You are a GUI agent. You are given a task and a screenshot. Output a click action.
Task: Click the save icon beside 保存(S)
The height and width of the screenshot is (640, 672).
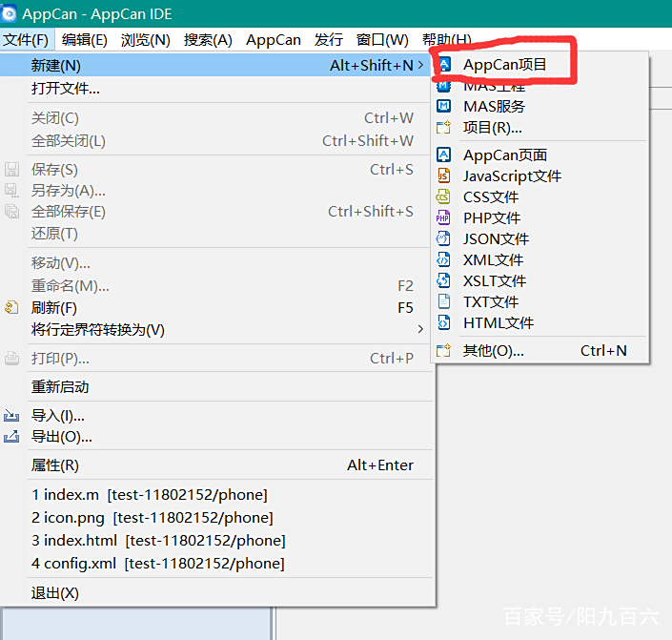click(11, 169)
